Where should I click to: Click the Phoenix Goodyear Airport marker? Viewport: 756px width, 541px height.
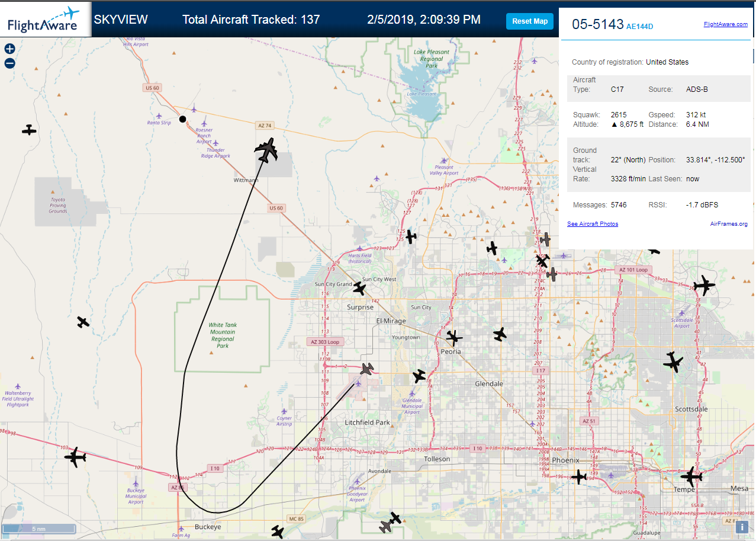356,482
